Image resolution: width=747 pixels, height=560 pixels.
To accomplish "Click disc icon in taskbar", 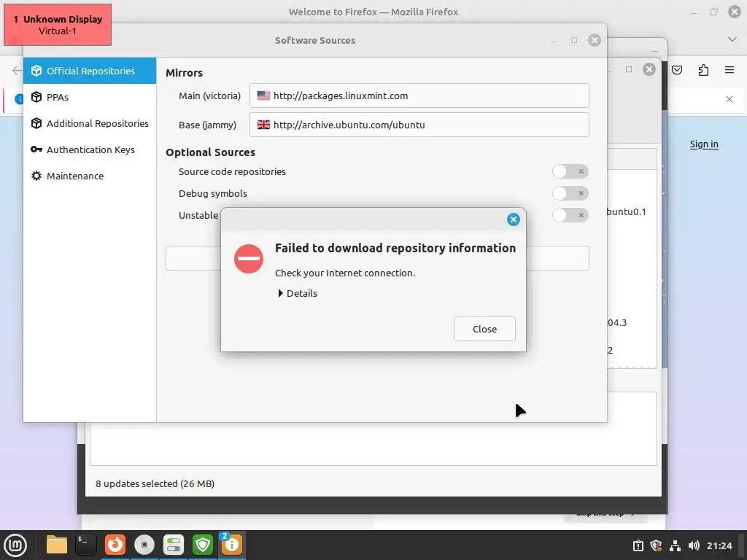I will 144,545.
